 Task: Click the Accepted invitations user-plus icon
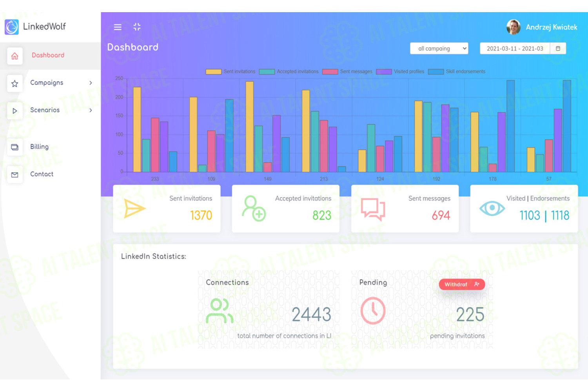point(254,209)
